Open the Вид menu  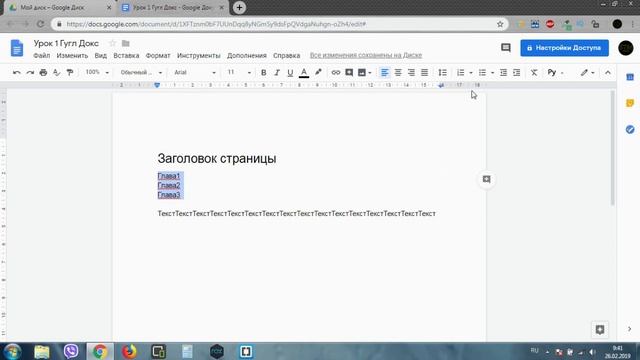100,56
